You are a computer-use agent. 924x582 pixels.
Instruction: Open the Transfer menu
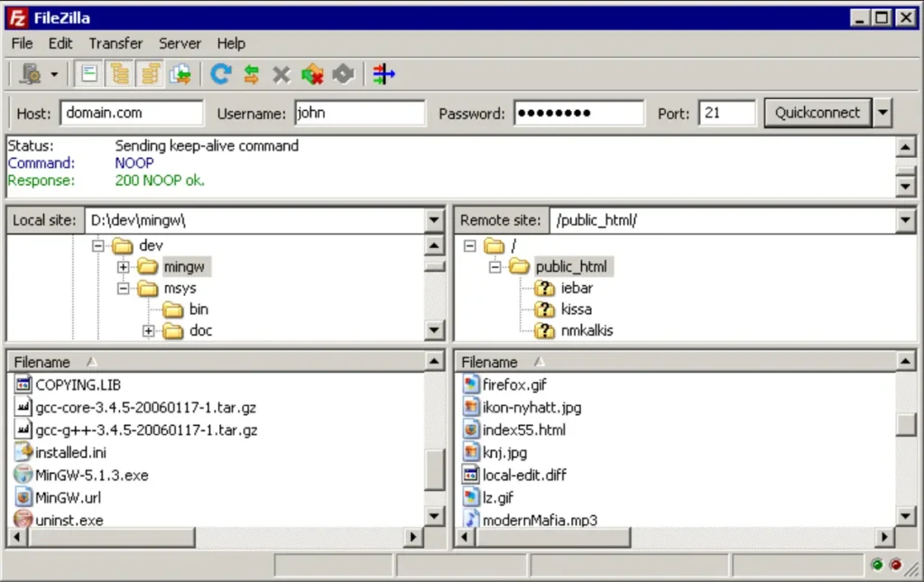pos(115,42)
